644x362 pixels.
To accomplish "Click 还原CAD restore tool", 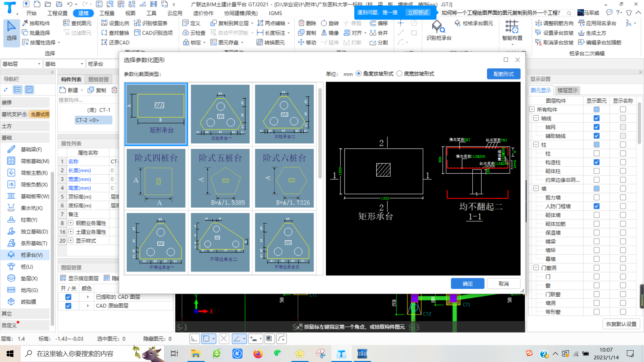I will 115,43.
